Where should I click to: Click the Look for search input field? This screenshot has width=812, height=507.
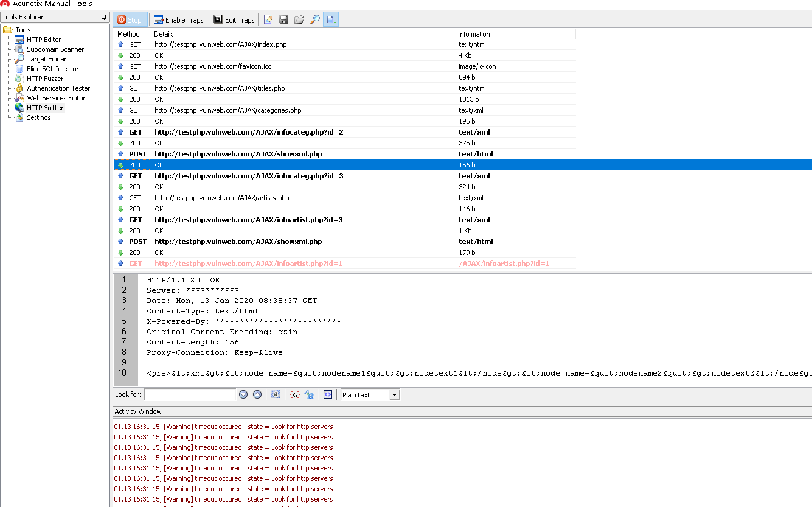coord(190,394)
